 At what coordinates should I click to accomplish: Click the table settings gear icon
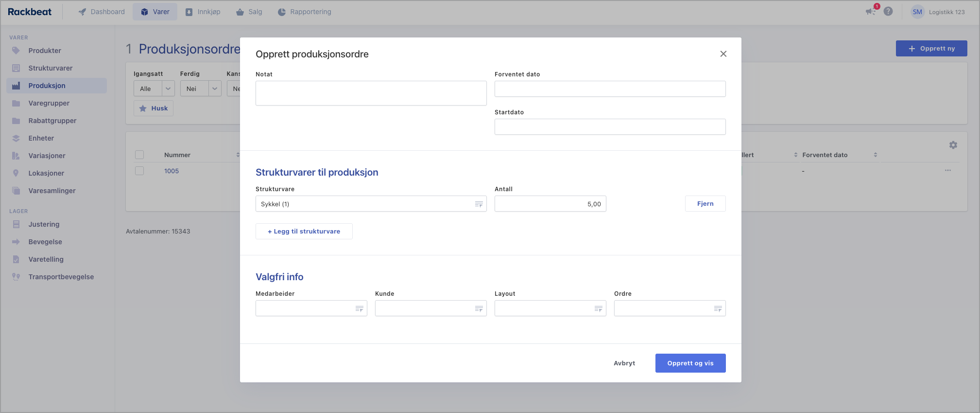click(953, 145)
